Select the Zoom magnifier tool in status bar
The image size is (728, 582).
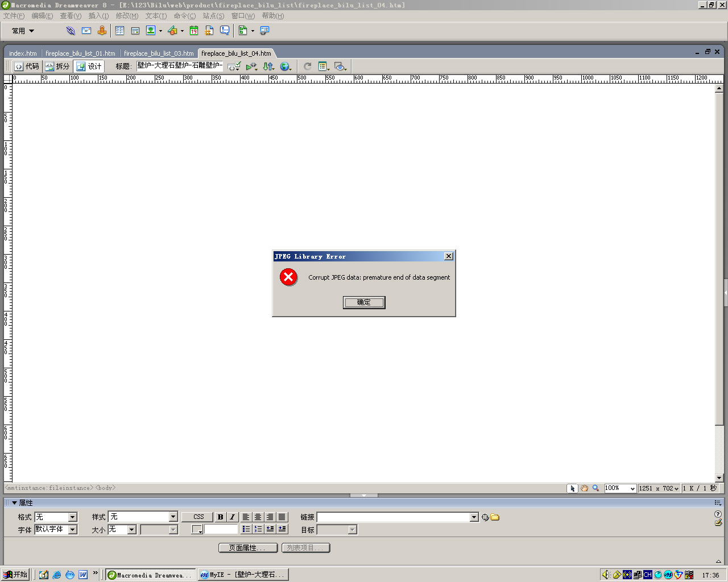pos(595,488)
